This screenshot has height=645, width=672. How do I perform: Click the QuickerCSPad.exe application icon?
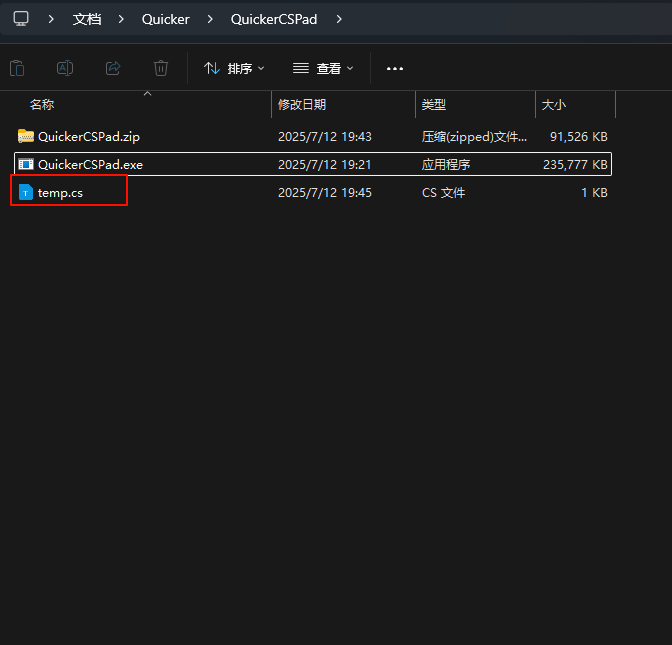pos(26,164)
